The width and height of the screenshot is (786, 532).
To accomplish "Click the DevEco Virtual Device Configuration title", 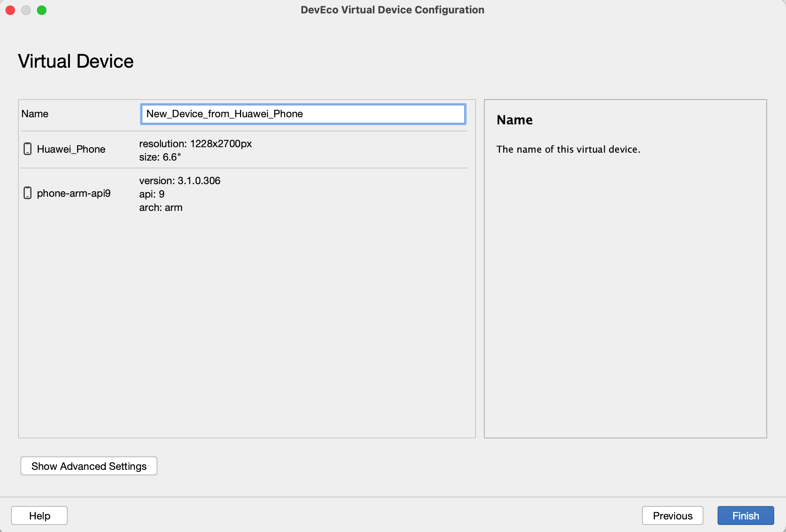I will (393, 10).
